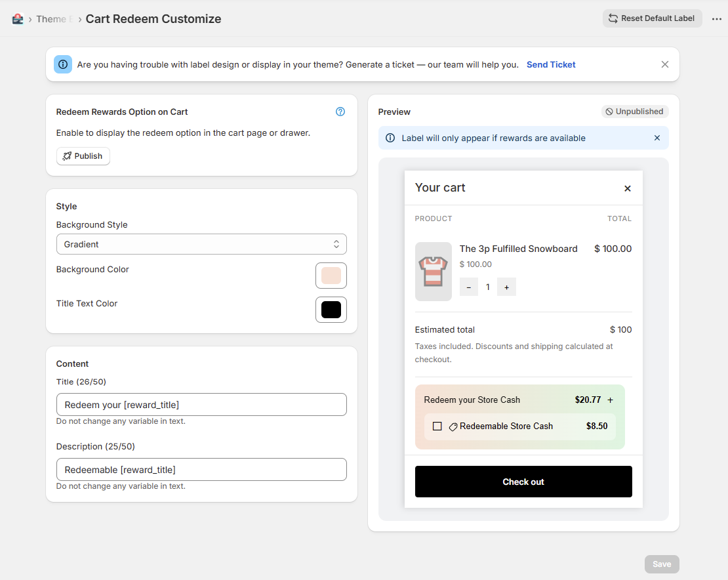Click the reset arrow icon on Reset Default Label
The width and height of the screenshot is (728, 580).
613,18
